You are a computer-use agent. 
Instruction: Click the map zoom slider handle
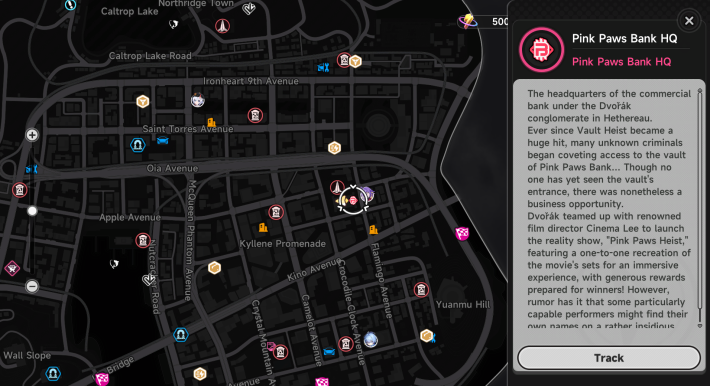tap(32, 211)
